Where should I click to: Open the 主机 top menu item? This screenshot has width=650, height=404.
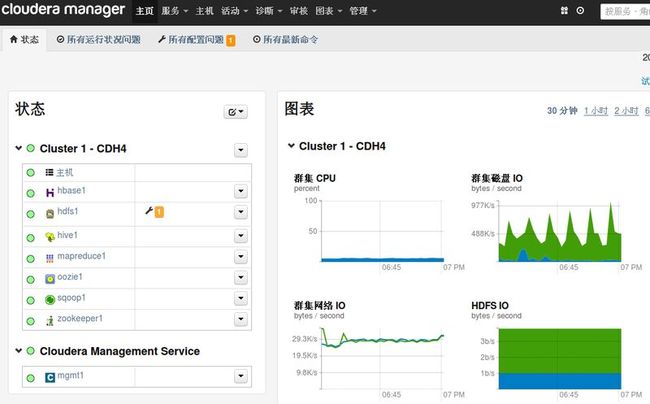204,11
